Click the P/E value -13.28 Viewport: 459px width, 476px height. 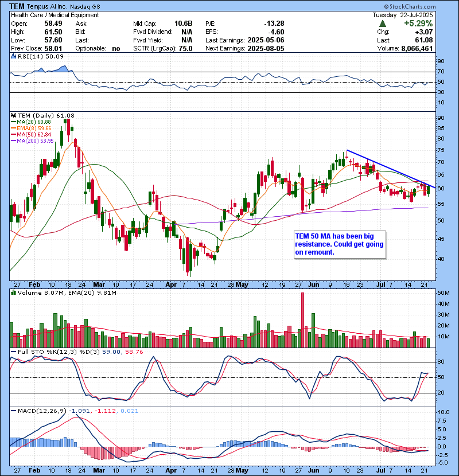274,24
